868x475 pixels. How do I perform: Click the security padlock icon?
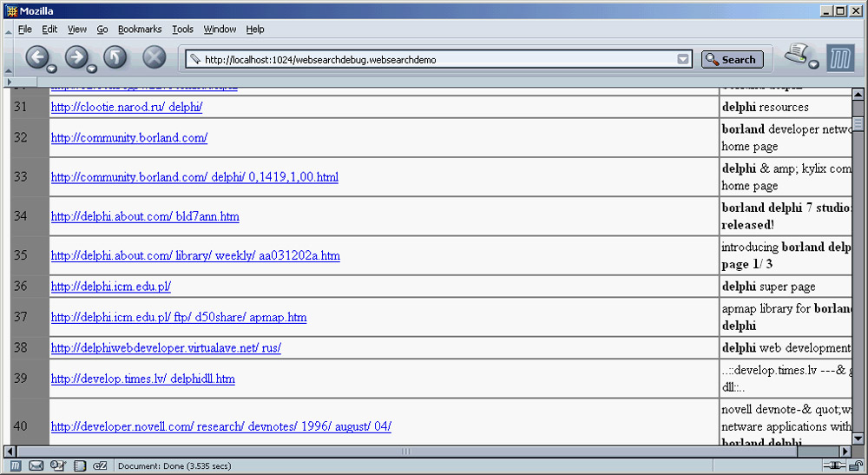click(856, 466)
